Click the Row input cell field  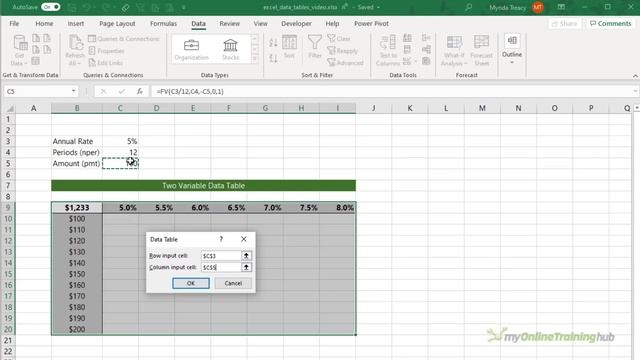point(221,256)
